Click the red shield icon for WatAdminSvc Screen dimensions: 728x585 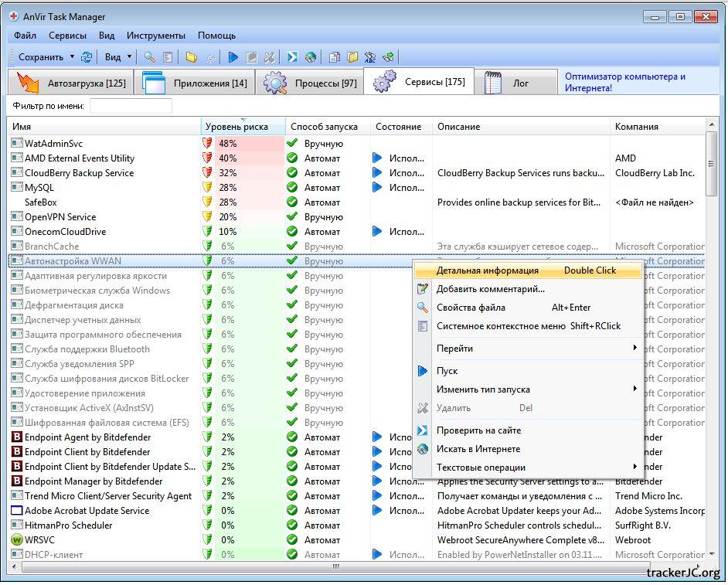[207, 144]
